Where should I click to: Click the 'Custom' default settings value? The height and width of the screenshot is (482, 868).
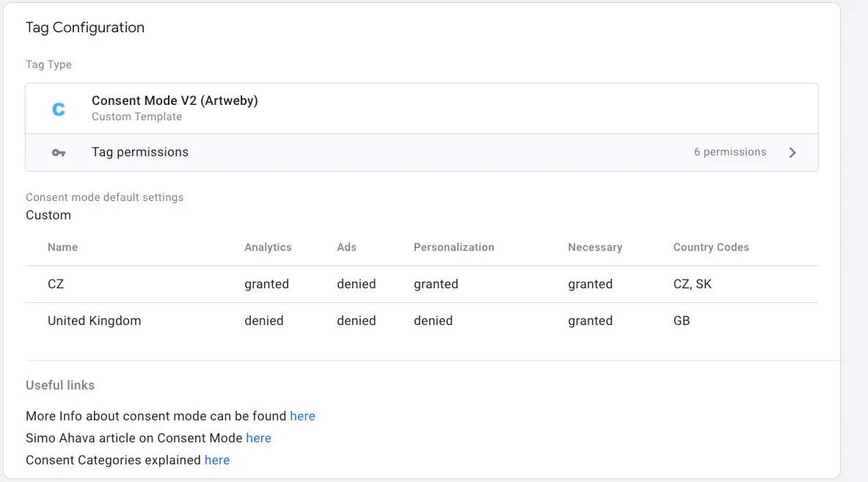tap(48, 215)
